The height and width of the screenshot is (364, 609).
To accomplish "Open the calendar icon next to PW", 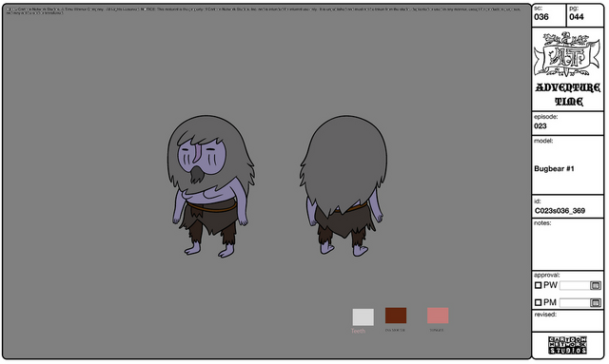I will click(x=595, y=286).
